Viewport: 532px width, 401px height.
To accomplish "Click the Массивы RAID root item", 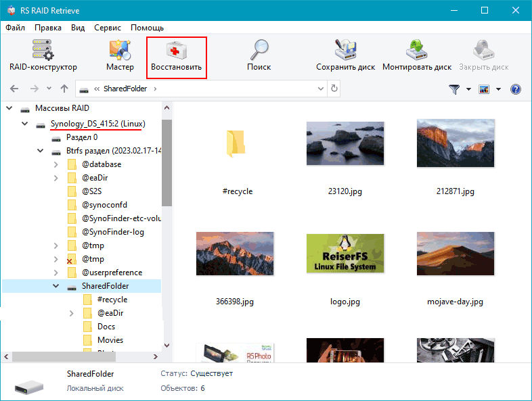I will [62, 108].
